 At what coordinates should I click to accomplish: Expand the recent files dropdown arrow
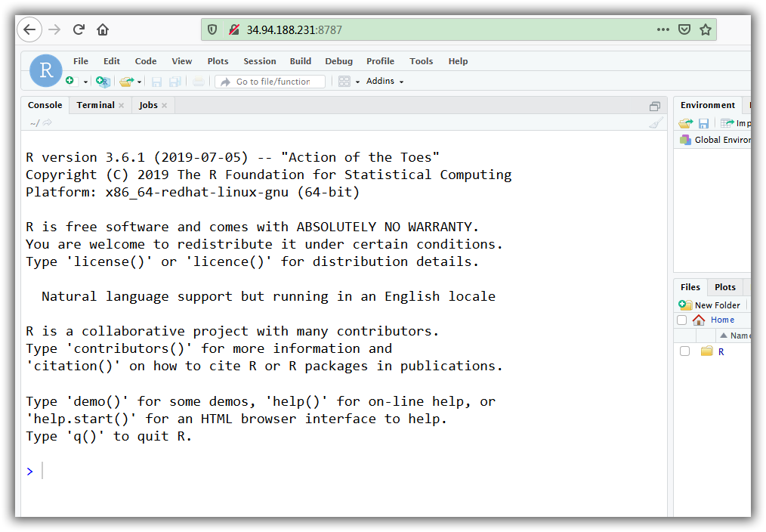tap(139, 82)
